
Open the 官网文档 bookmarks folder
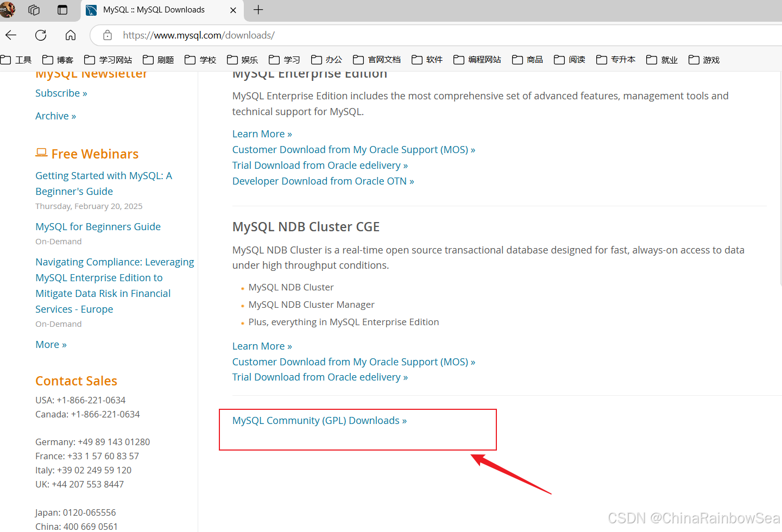click(377, 60)
